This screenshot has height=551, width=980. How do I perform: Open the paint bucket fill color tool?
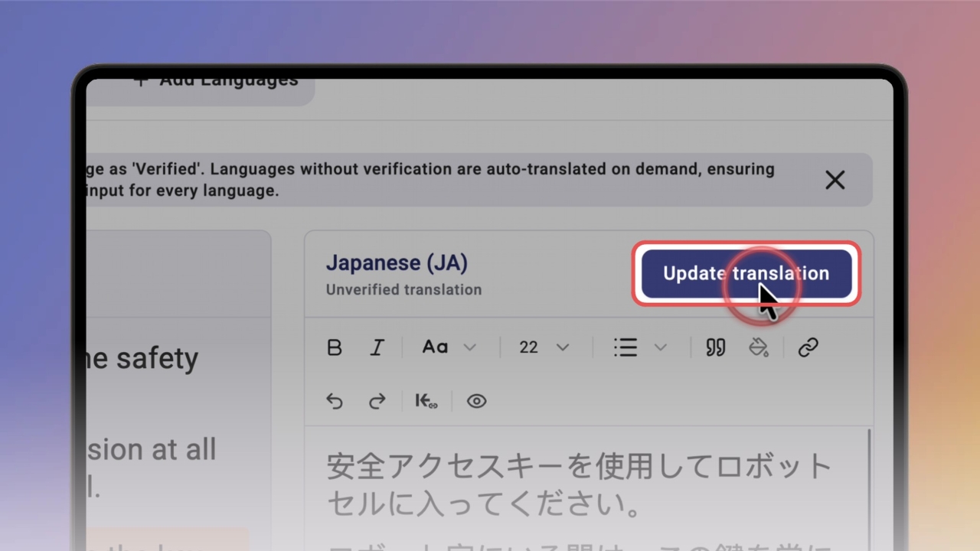(758, 347)
